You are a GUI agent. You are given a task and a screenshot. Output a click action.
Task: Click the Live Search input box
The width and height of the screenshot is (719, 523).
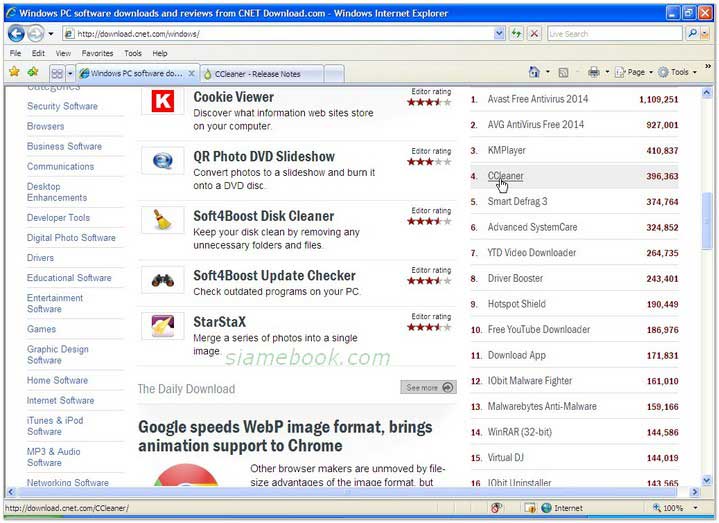(x=615, y=33)
